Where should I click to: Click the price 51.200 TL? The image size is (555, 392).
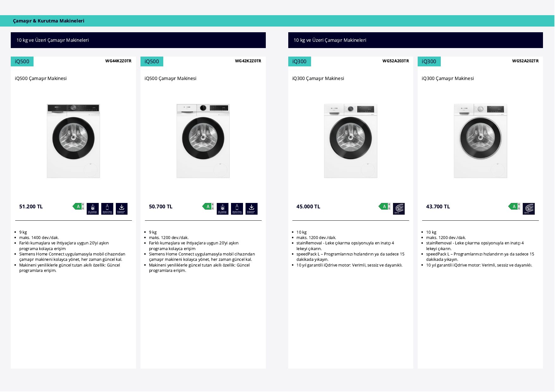pos(31,206)
